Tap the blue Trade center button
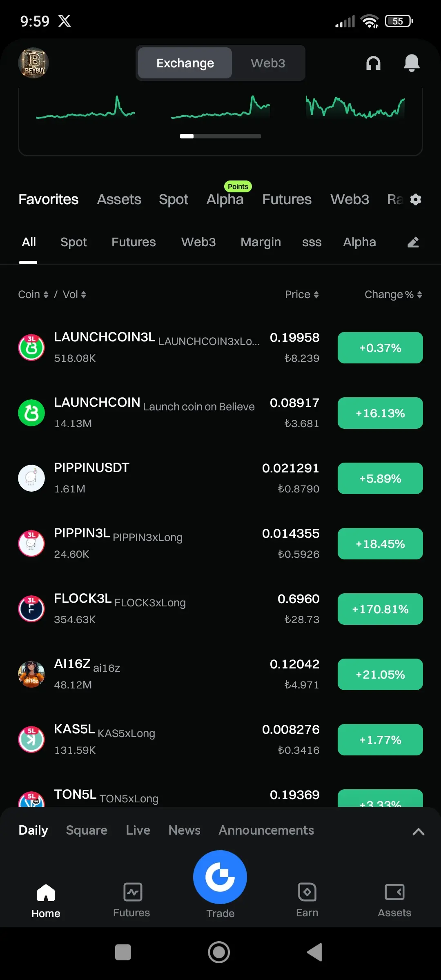The width and height of the screenshot is (441, 980). click(x=220, y=877)
